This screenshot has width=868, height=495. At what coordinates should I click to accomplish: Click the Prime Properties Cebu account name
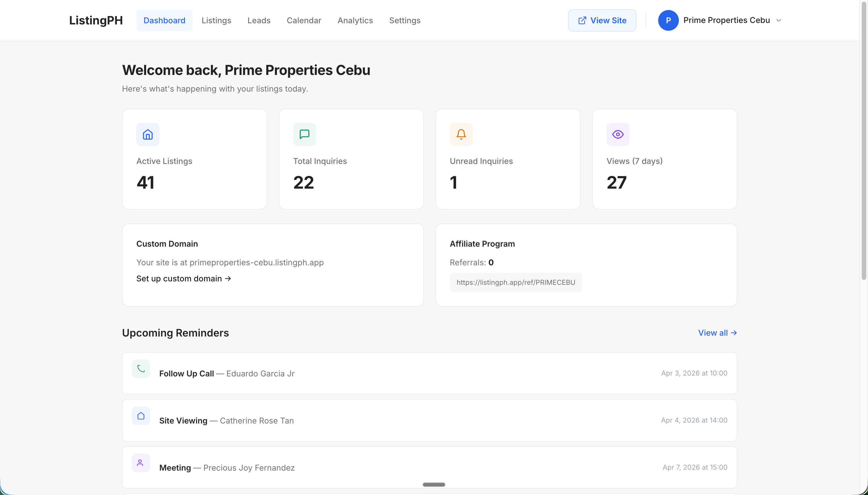point(726,20)
